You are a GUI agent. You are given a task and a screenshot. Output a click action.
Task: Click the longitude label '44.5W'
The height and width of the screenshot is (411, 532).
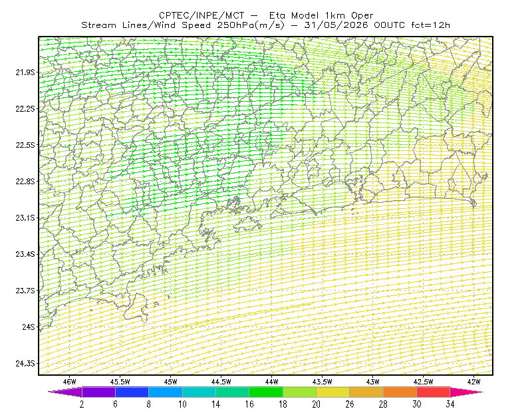pyautogui.click(x=221, y=382)
